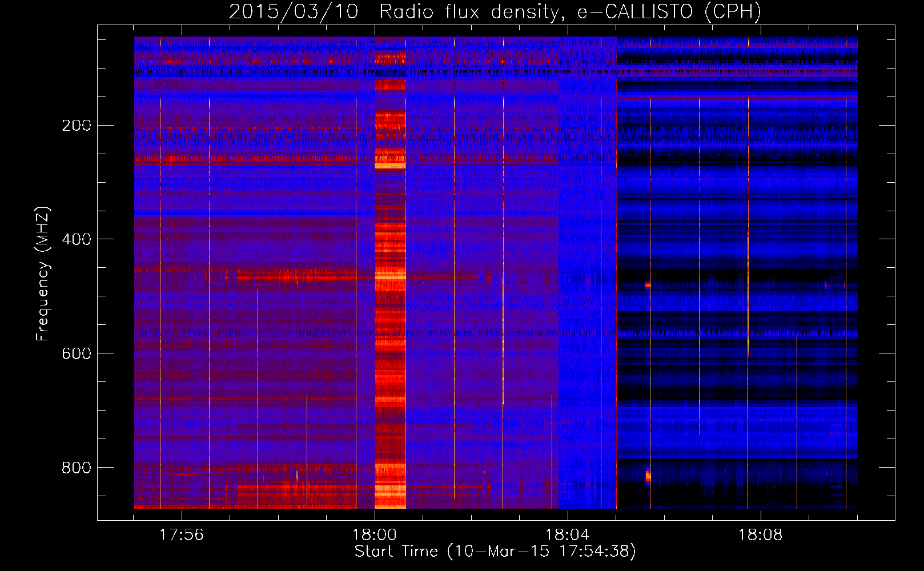This screenshot has height=571, width=924.
Task: Click the 'Start Time (10-Mar-15 17:54:38)' label
Action: [x=495, y=552]
